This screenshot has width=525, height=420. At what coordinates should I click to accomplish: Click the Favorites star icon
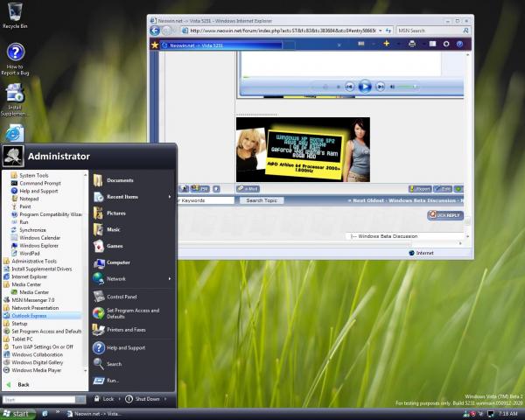tap(155, 44)
